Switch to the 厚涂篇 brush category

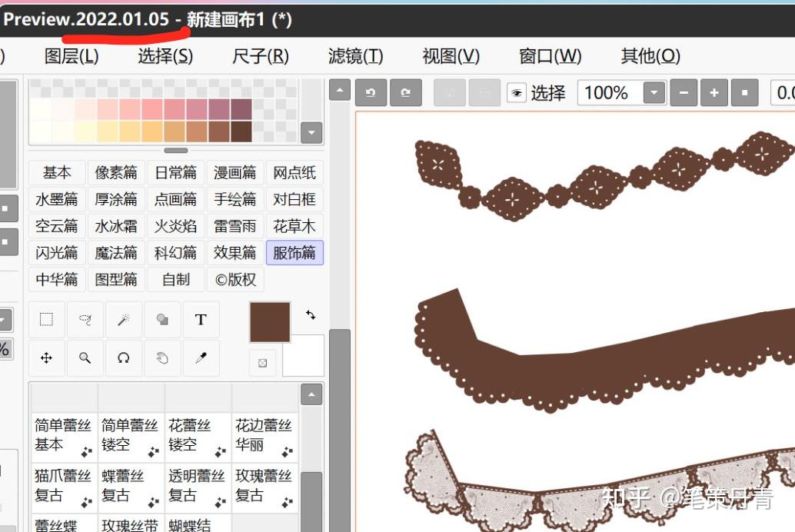(x=116, y=199)
